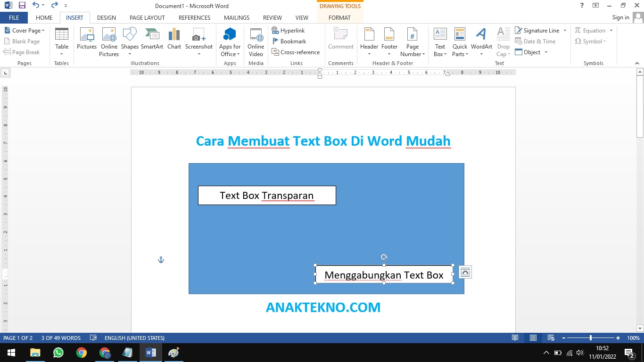Image resolution: width=644 pixels, height=362 pixels.
Task: Expand the Object dropdown arrow
Action: [546, 52]
